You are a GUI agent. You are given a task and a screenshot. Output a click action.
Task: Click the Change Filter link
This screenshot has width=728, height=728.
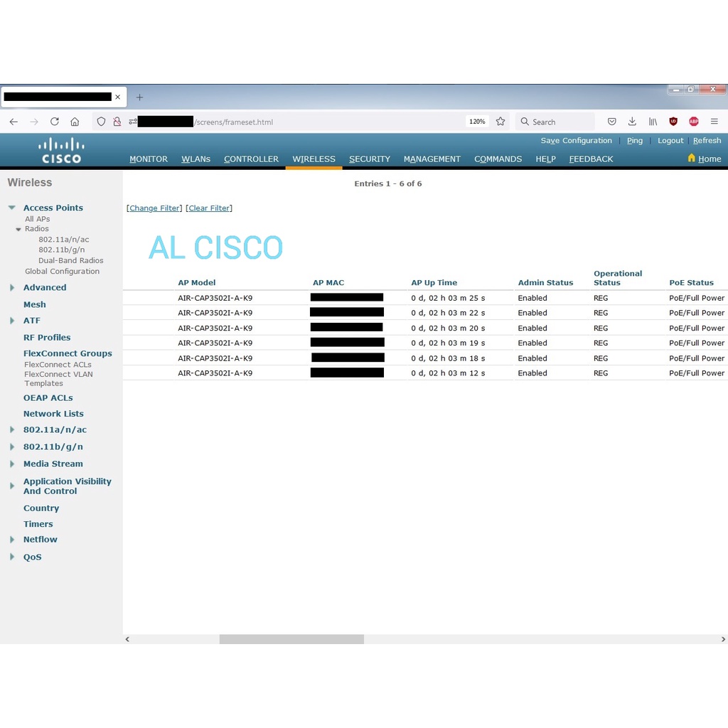coord(154,208)
